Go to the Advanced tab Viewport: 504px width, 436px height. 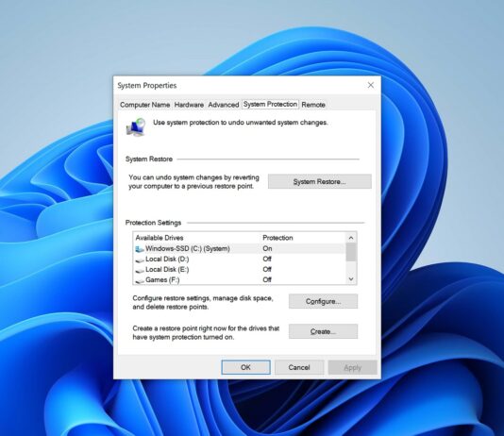click(224, 105)
